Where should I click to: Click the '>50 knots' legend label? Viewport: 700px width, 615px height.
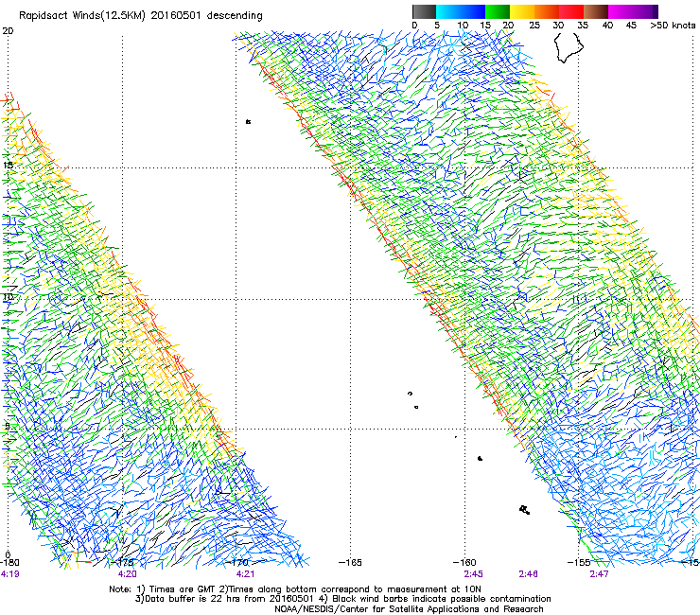[673, 26]
